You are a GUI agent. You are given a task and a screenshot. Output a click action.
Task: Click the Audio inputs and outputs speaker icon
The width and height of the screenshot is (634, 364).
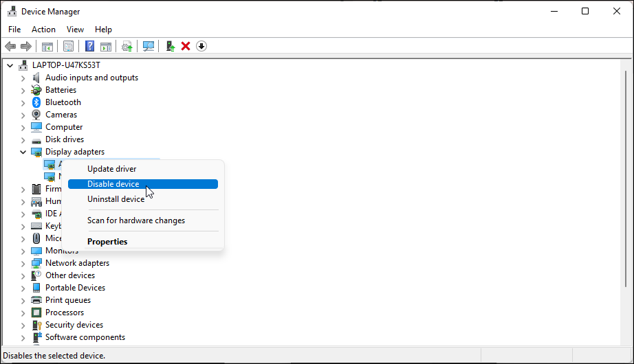click(x=36, y=78)
